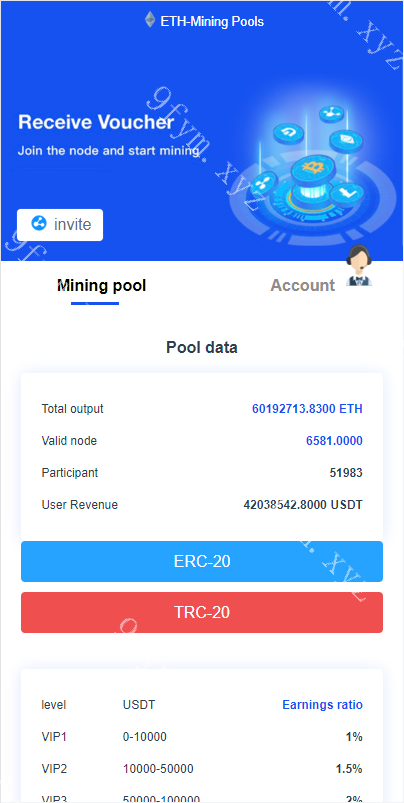
Task: Select the VIP1 level row
Action: tap(202, 737)
